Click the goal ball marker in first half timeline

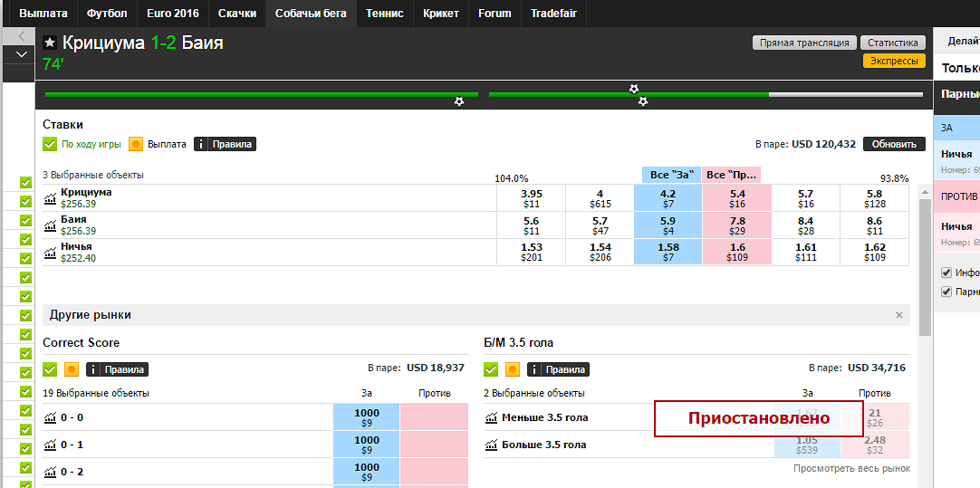(459, 101)
